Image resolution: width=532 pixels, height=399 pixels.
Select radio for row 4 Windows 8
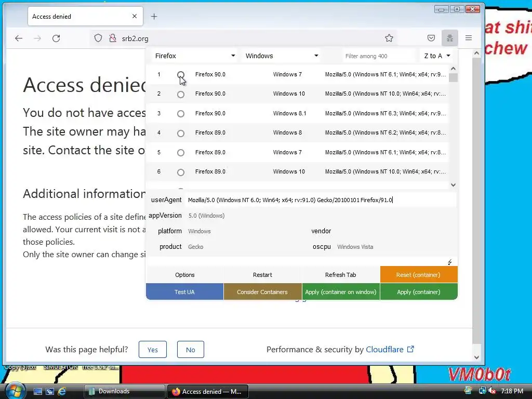point(181,134)
